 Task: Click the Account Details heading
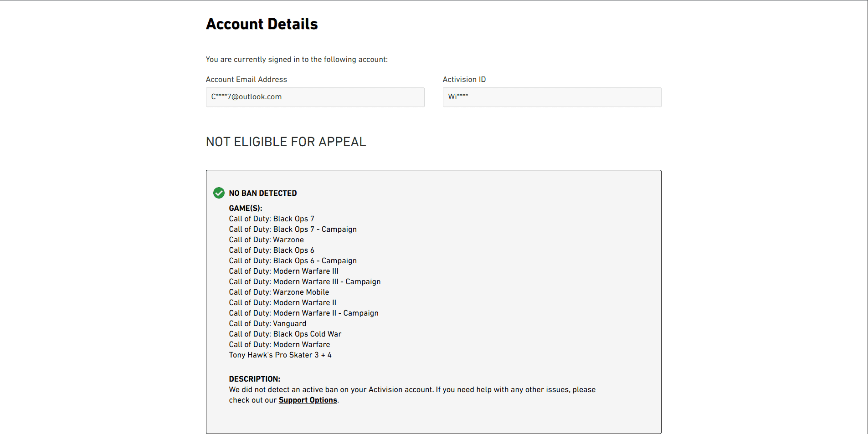[x=262, y=24]
